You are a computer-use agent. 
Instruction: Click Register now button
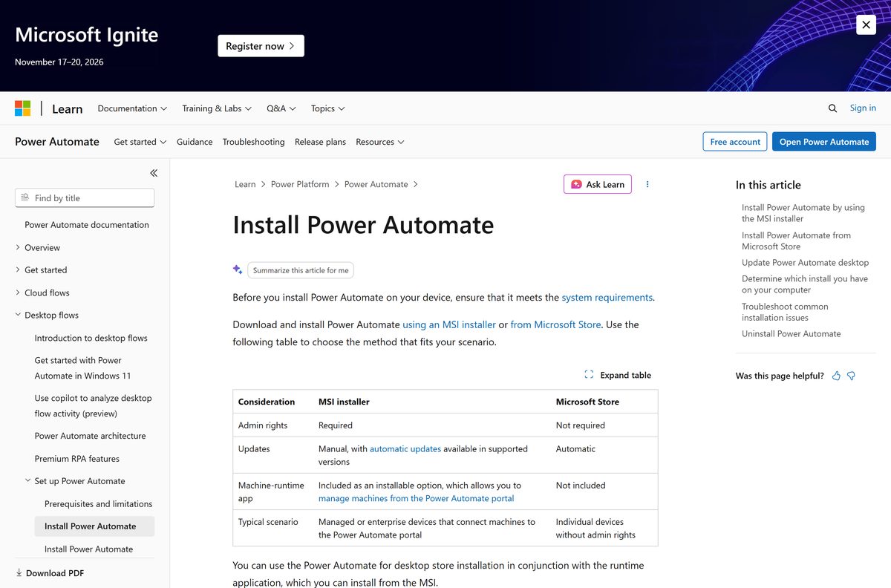click(261, 46)
